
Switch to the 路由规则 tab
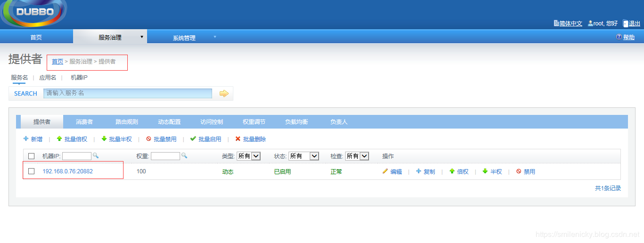click(x=127, y=122)
